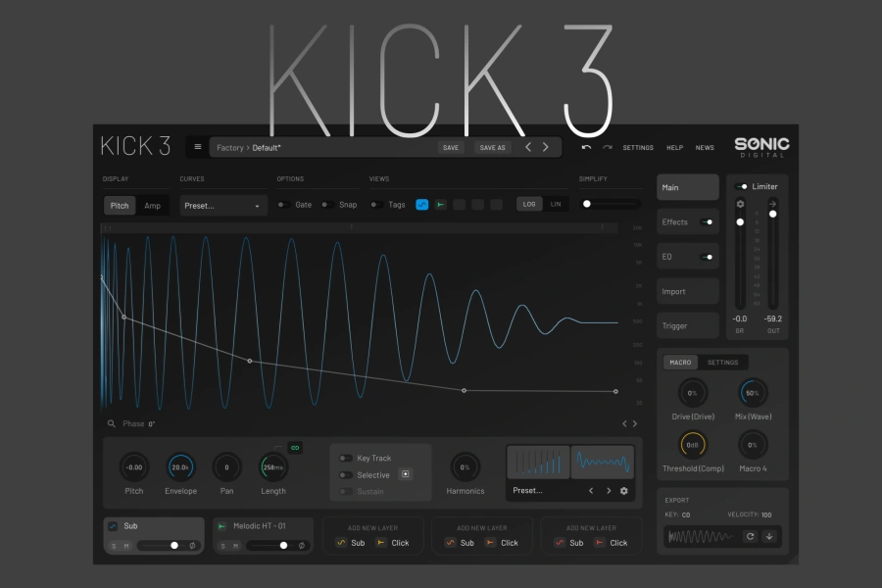Go to next preset in header bar
Screen dimensions: 882x588
pos(545,147)
